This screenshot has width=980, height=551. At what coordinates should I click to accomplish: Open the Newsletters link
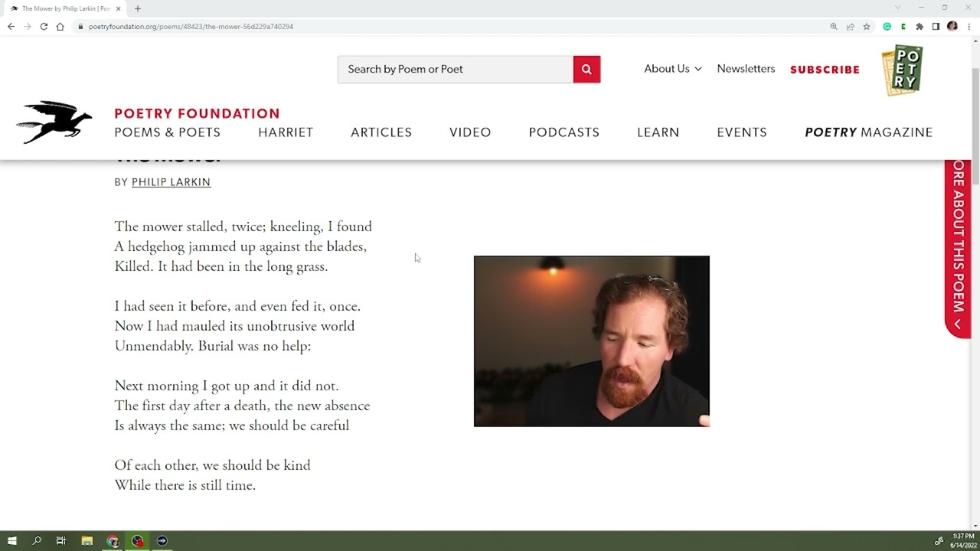(746, 69)
